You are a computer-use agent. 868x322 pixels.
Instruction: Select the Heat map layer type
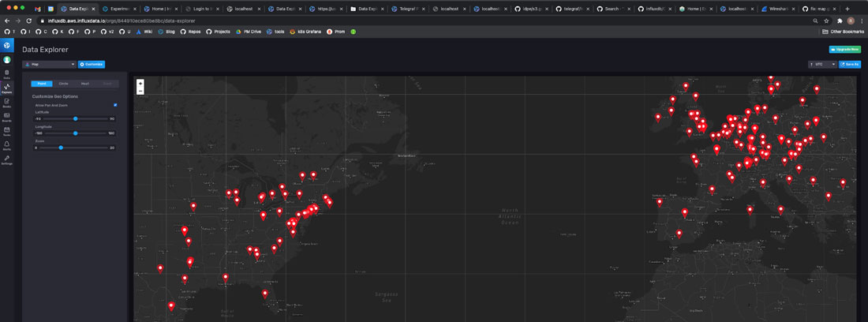coord(85,84)
